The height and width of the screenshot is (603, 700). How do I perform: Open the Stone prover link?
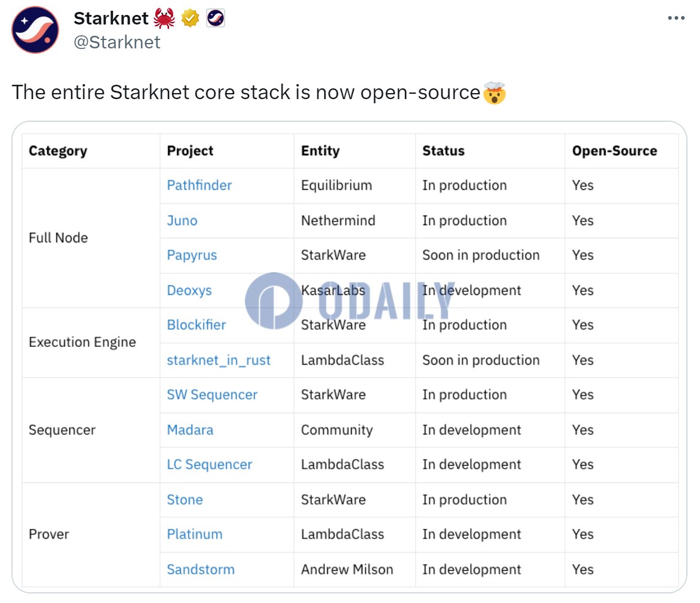click(x=185, y=500)
